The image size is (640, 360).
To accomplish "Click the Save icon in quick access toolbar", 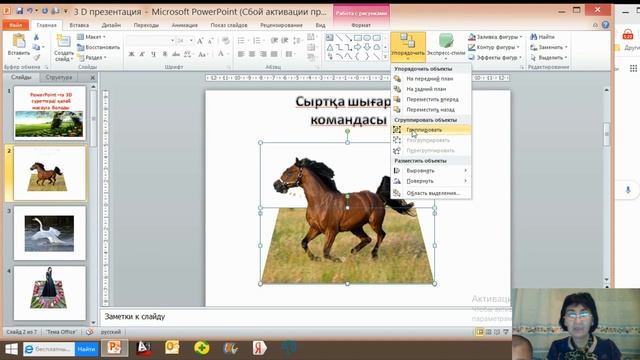I will (19, 11).
